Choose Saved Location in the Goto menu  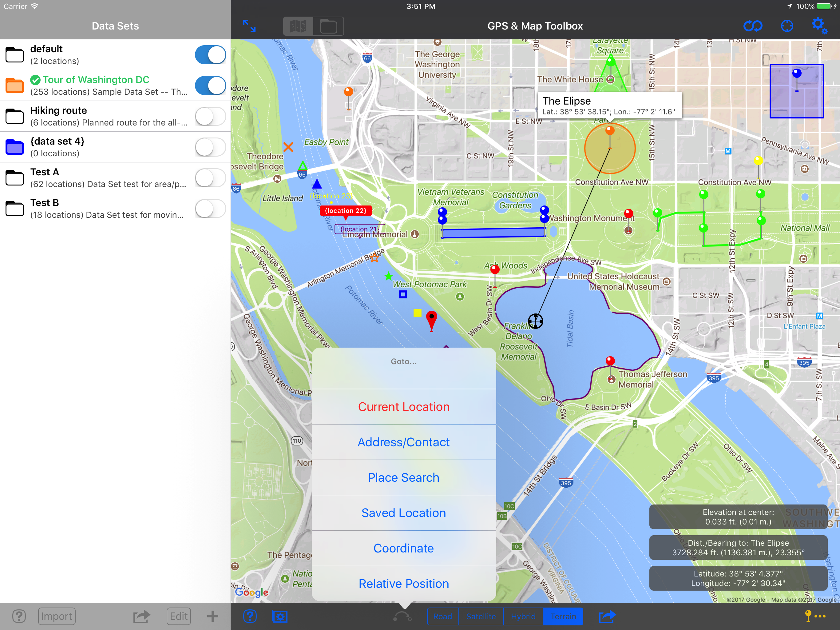coord(404,512)
